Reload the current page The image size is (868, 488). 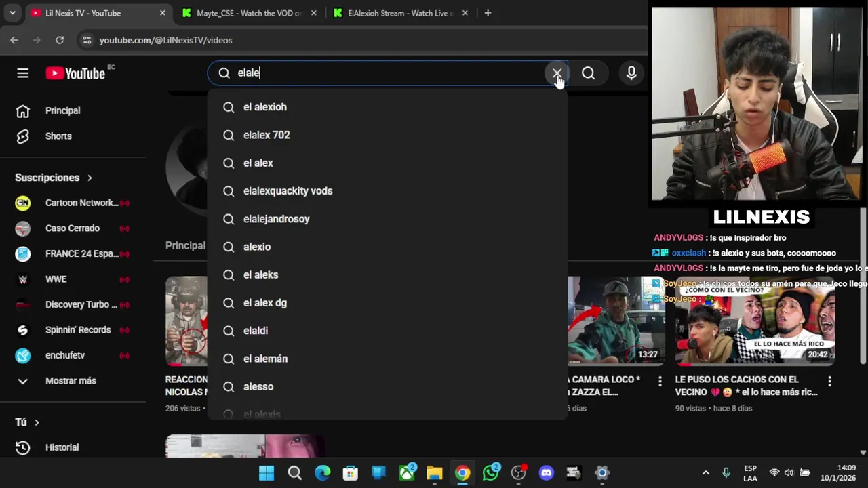[60, 40]
